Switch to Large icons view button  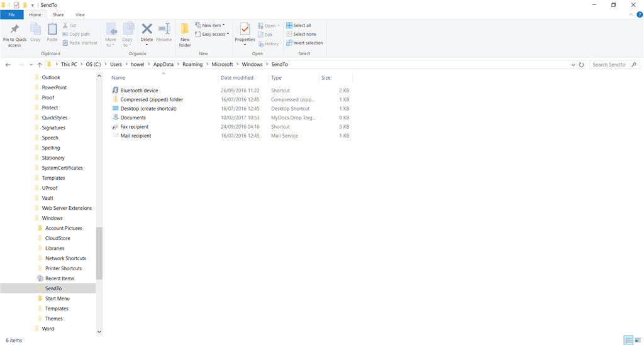[x=638, y=340]
